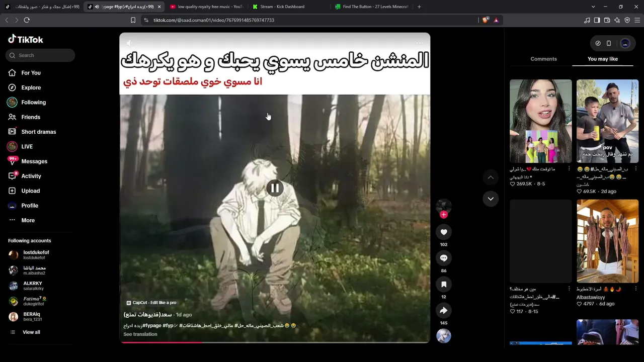Open options for the 69.5K video card
Image resolution: width=644 pixels, height=362 pixels.
[636, 169]
